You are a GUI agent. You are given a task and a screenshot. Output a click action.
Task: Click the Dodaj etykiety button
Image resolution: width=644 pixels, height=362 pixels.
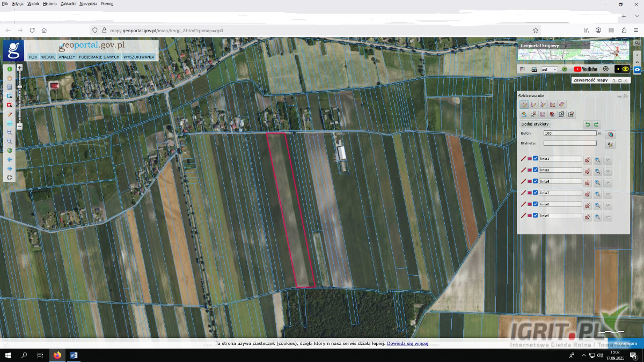click(x=535, y=124)
